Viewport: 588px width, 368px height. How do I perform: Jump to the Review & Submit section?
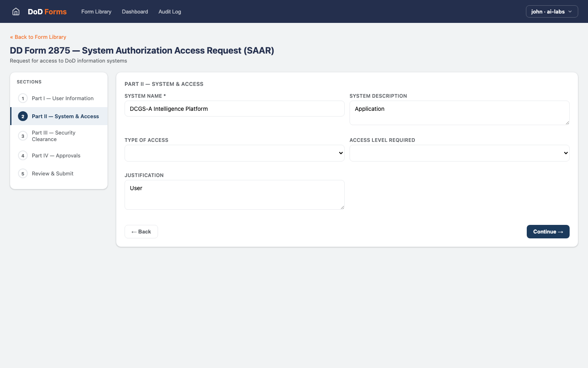point(53,174)
